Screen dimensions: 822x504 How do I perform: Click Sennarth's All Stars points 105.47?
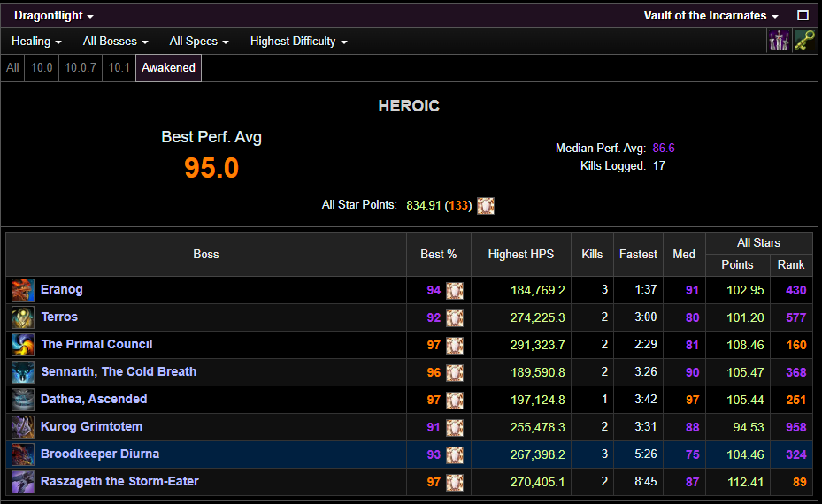click(745, 372)
